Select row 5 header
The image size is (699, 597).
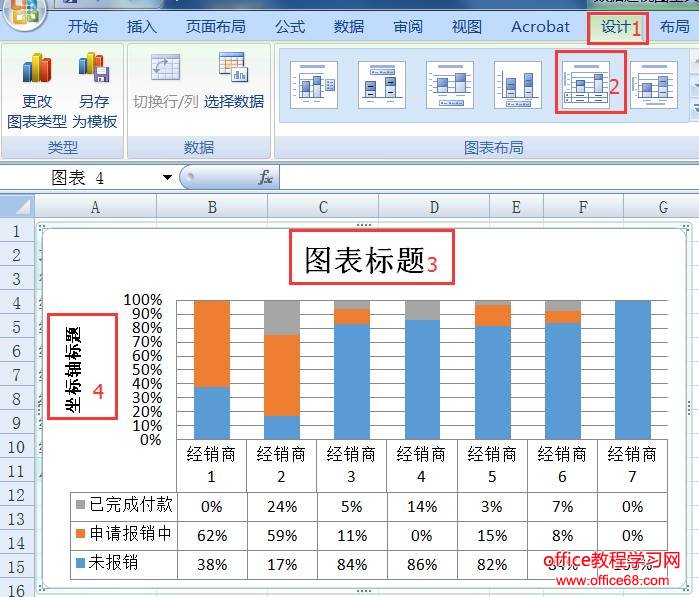point(17,327)
